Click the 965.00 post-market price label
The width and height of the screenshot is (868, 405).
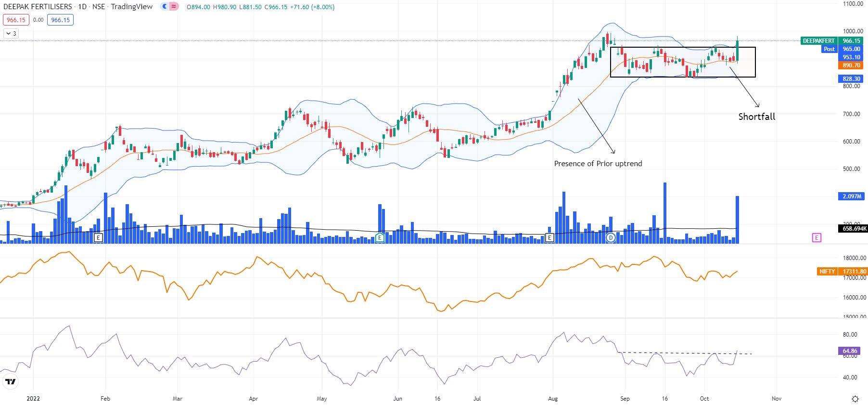[852, 49]
